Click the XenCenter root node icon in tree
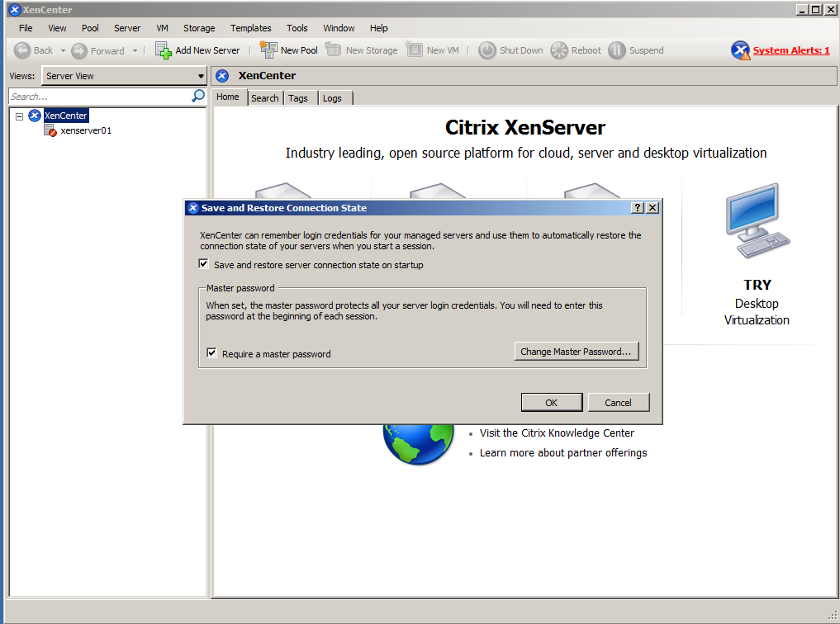Viewport: 840px width, 624px height. pos(35,116)
